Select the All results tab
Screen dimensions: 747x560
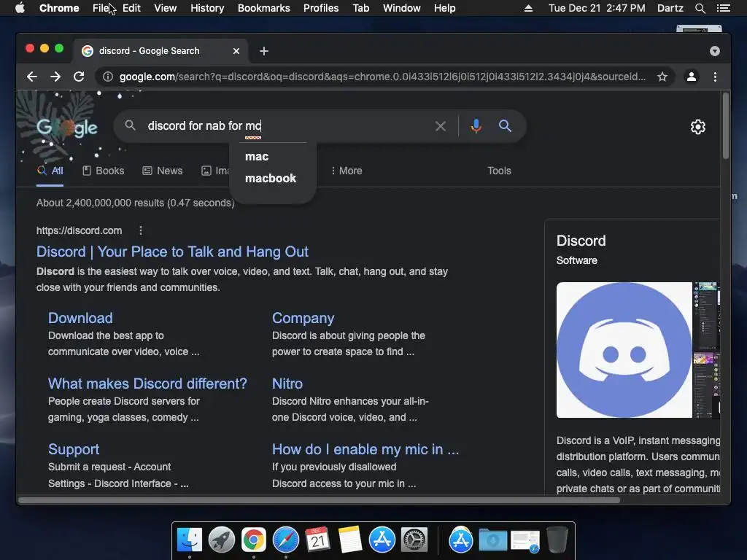[50, 171]
